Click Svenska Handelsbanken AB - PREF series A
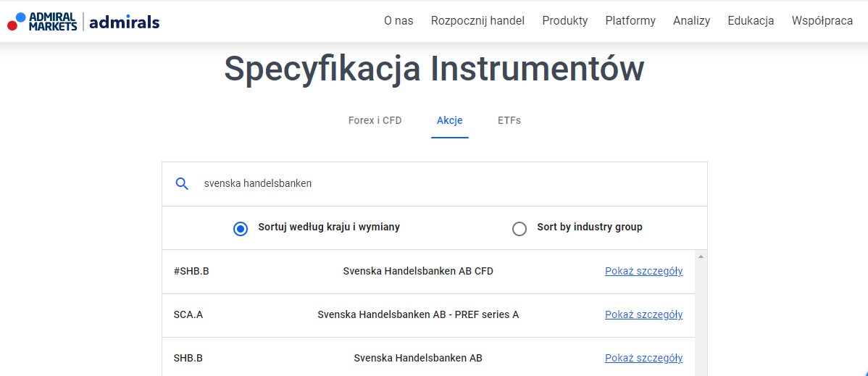This screenshot has width=868, height=376. (x=418, y=314)
